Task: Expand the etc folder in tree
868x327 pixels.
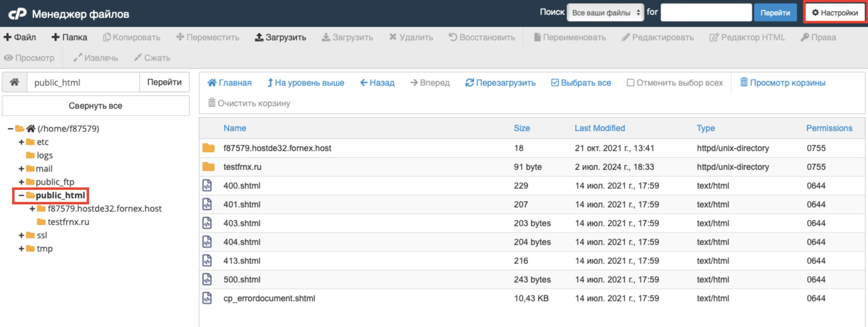Action: tap(21, 142)
